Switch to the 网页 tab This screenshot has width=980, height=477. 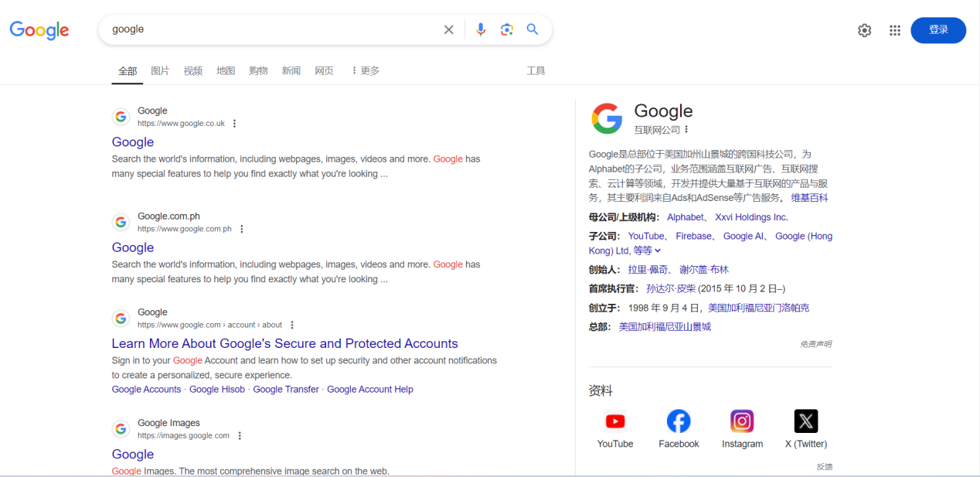pyautogui.click(x=324, y=70)
